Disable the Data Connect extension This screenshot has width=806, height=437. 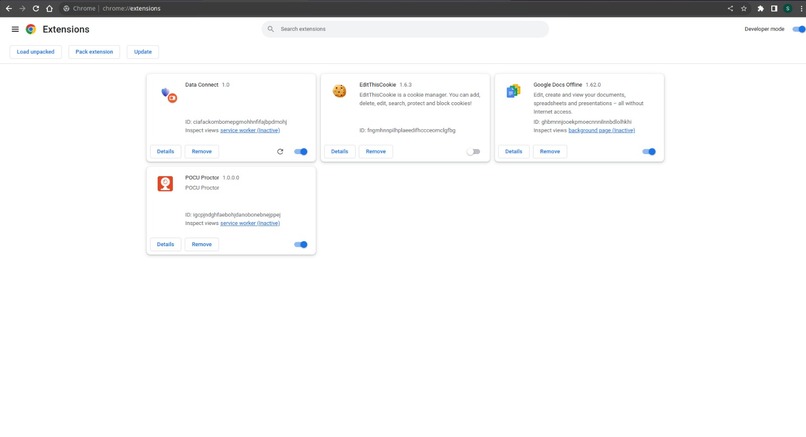(301, 152)
